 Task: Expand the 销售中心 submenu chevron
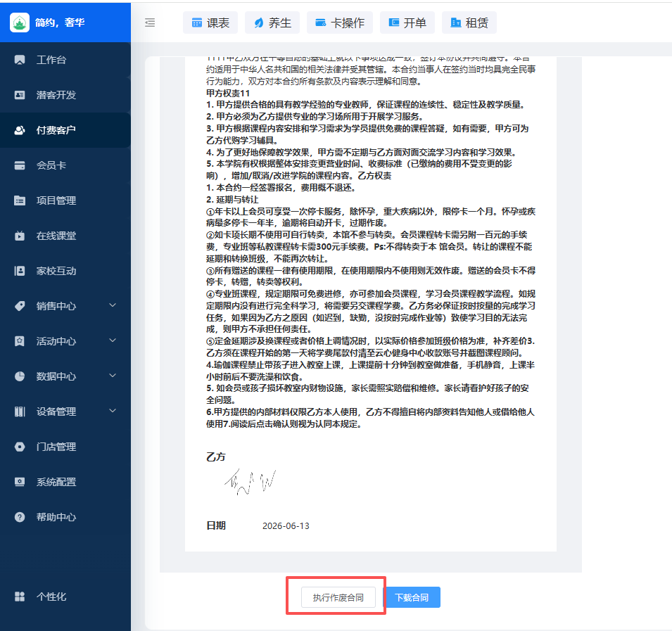click(x=113, y=305)
